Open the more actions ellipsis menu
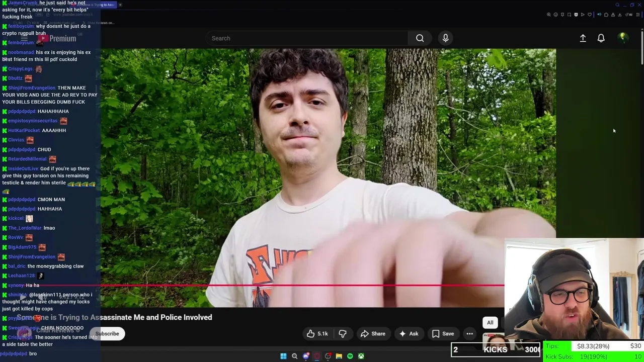 pyautogui.click(x=469, y=334)
